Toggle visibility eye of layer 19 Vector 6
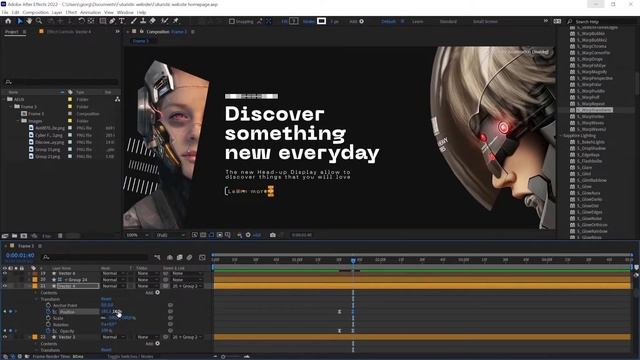The width and height of the screenshot is (640, 360). [x=5, y=273]
